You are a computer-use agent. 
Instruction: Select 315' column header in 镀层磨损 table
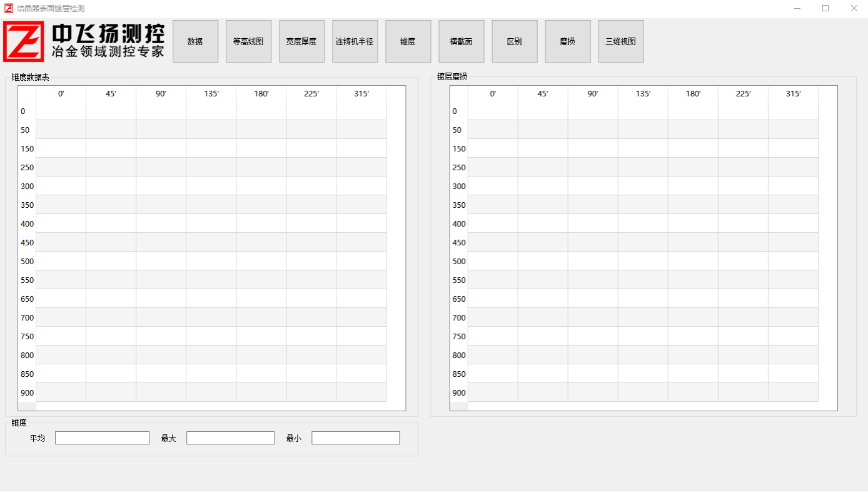[x=793, y=94]
